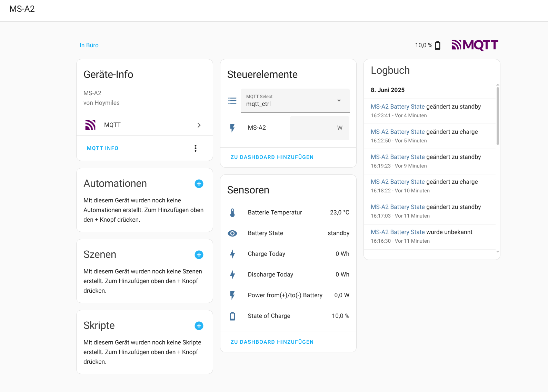
Task: Open the MQTT Select mqtt_ctrl dropdown
Action: click(x=295, y=101)
